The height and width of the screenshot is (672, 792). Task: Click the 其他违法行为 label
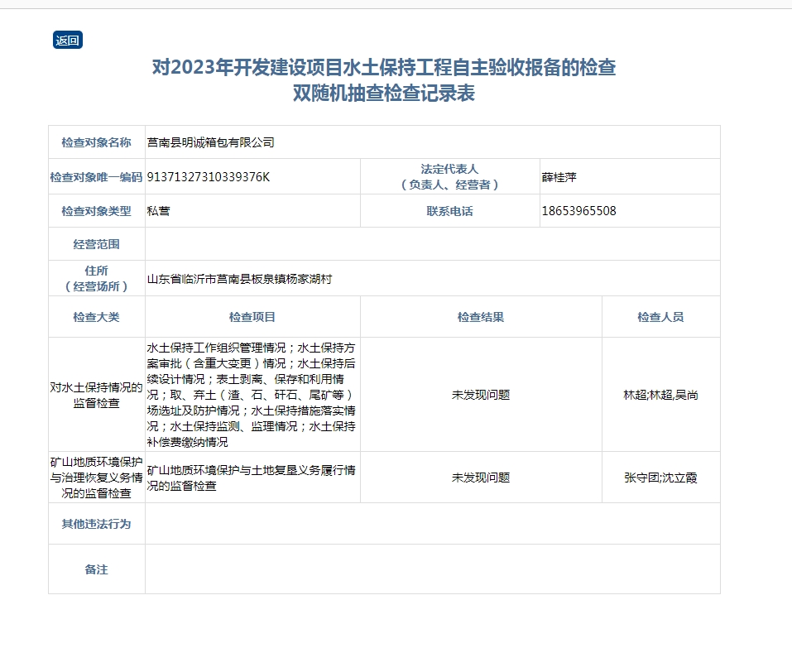97,525
